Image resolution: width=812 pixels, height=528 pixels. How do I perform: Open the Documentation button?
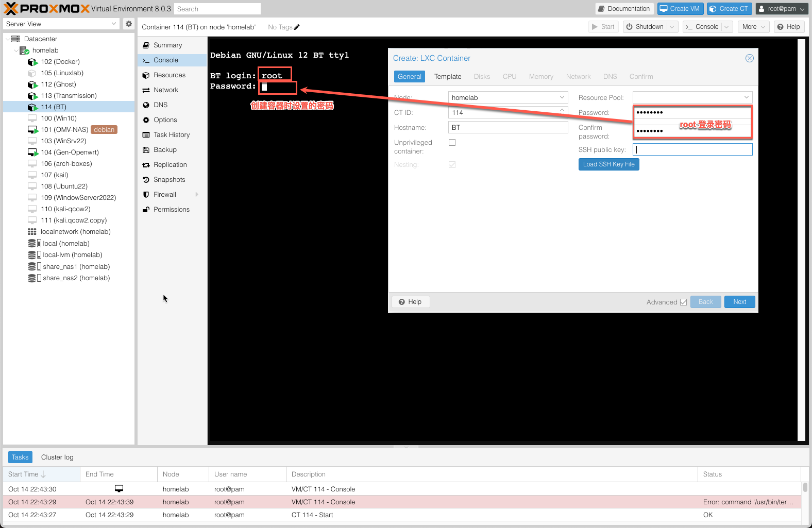pos(624,9)
